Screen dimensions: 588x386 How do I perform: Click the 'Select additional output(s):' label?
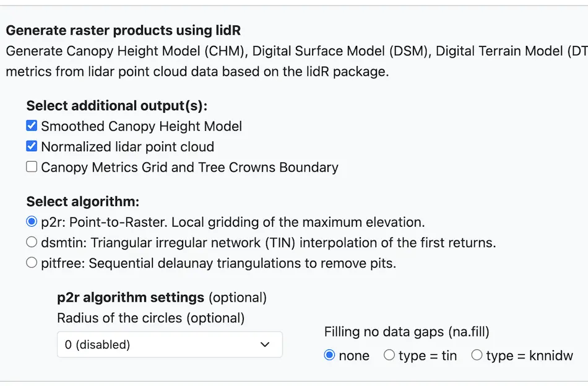point(116,106)
